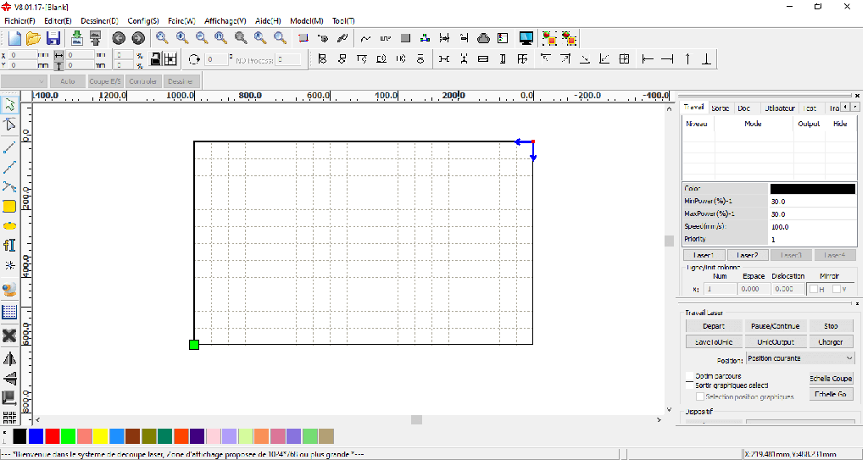
Task: Open the Dessiner menu
Action: coord(99,20)
